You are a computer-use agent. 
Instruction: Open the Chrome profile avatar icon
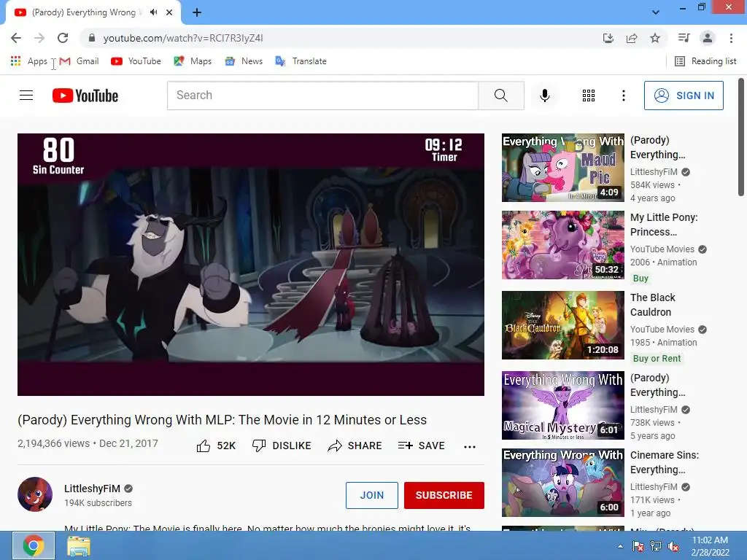tap(708, 38)
